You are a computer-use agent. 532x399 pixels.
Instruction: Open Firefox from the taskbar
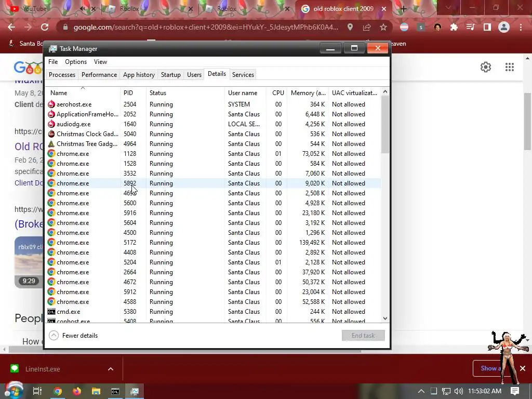(77, 391)
